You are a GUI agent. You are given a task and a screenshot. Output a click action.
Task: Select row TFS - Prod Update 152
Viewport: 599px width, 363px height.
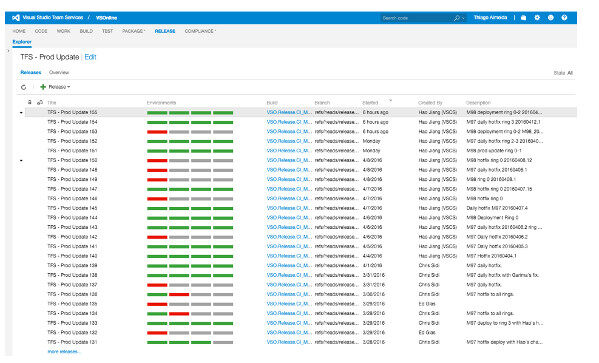[301, 141]
